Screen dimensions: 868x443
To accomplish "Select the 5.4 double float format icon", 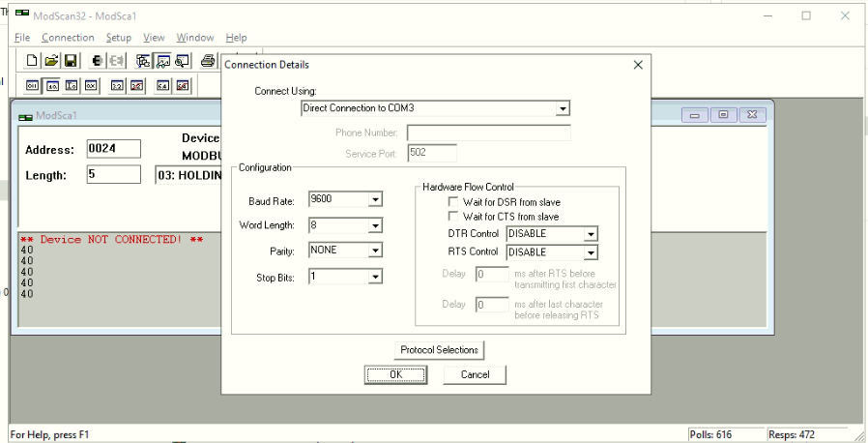I will click(162, 86).
